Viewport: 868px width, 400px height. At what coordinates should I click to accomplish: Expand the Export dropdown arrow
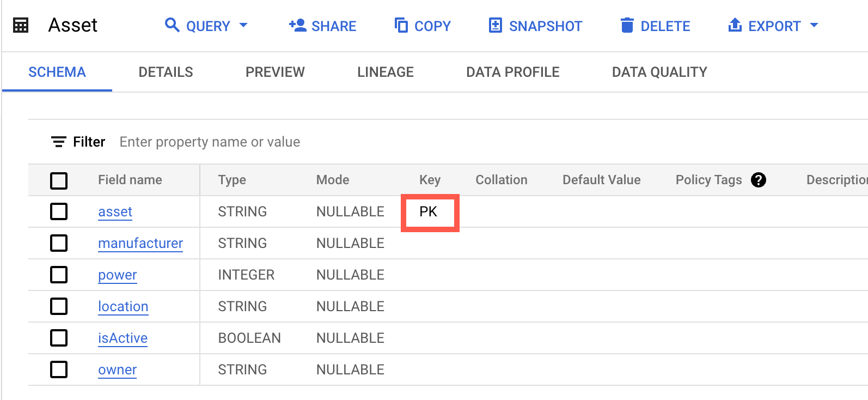[x=814, y=25]
